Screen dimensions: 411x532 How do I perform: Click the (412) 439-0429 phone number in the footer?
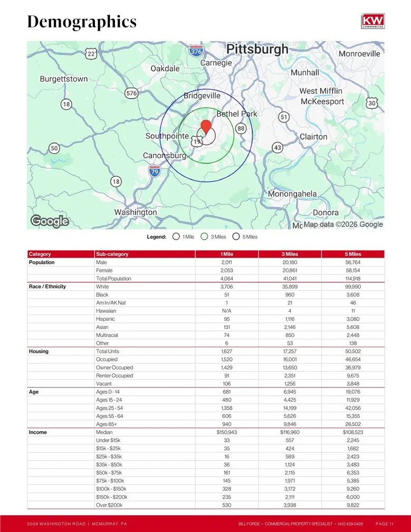[350, 524]
